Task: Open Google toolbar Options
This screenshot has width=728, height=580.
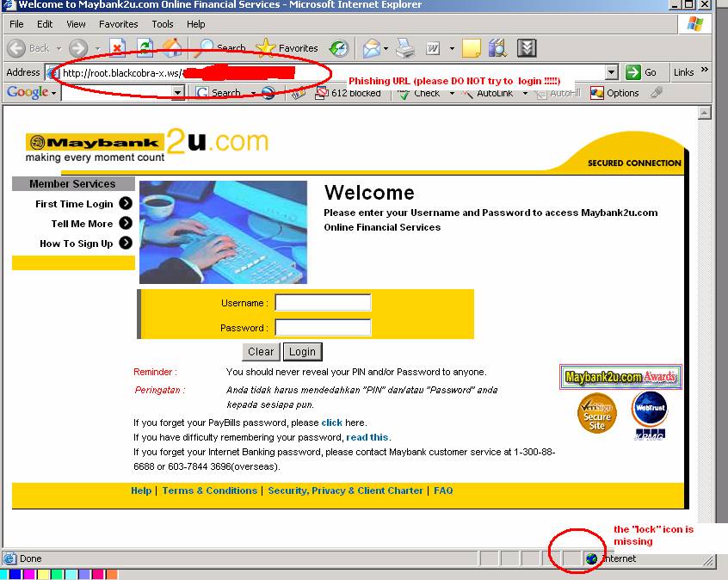Action: [614, 93]
